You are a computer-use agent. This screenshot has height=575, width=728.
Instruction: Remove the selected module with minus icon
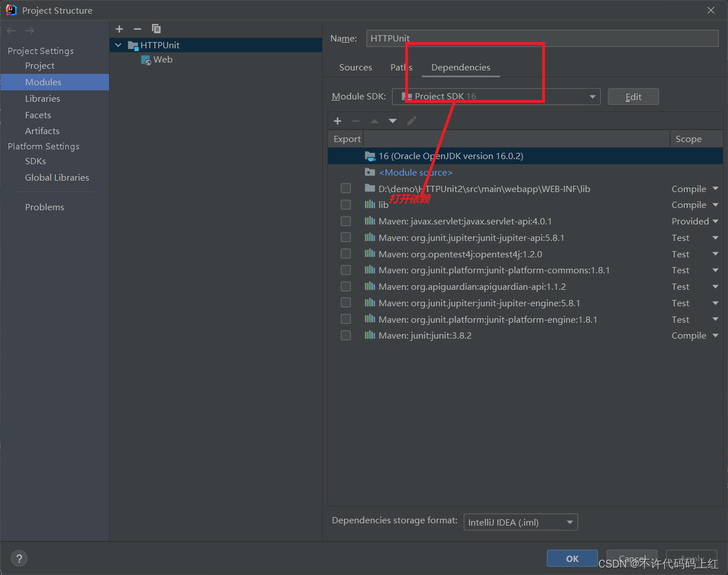coord(138,29)
